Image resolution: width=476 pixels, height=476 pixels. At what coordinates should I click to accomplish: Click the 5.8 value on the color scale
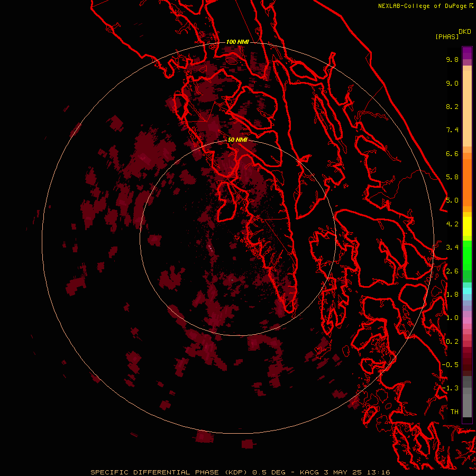[452, 177]
